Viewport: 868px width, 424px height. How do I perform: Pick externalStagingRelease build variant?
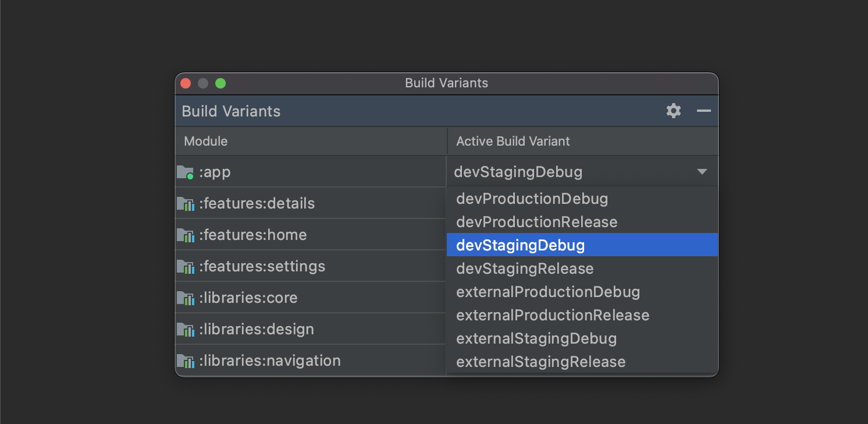click(541, 362)
